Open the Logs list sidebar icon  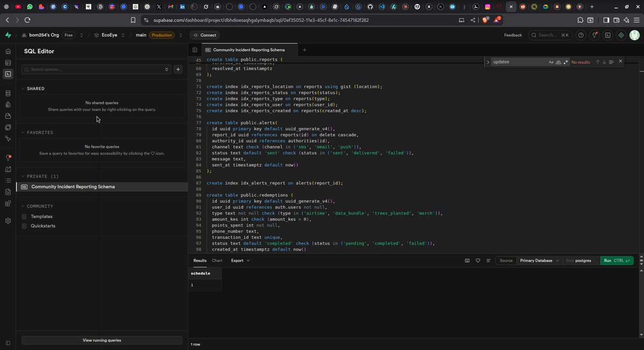click(8, 180)
